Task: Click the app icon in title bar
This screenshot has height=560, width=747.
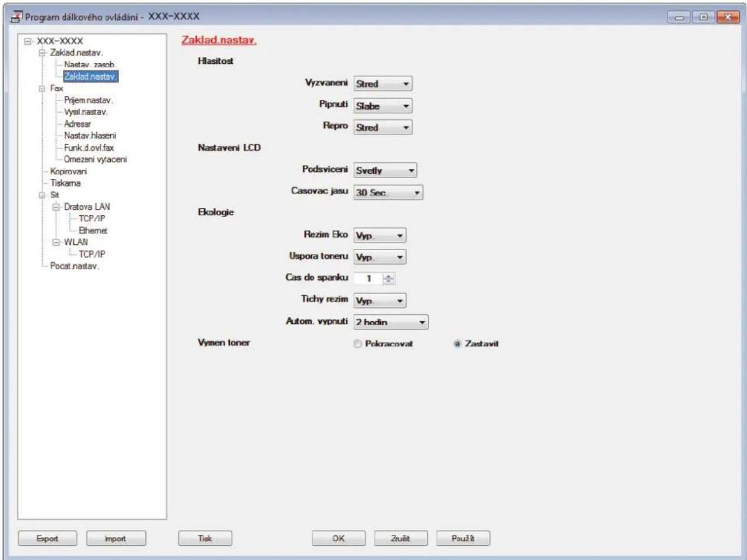Action: [16, 16]
